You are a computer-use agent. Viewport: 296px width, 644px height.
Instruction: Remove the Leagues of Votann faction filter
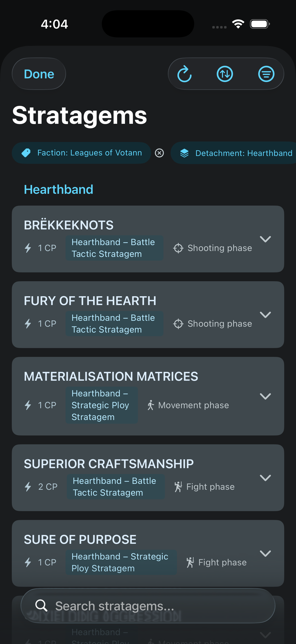[x=159, y=153]
